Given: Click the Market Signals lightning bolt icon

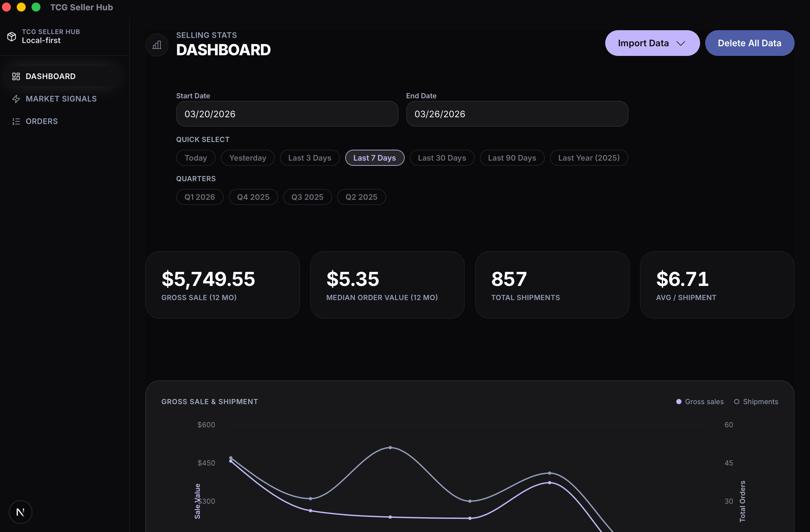Looking at the screenshot, I should coord(16,99).
